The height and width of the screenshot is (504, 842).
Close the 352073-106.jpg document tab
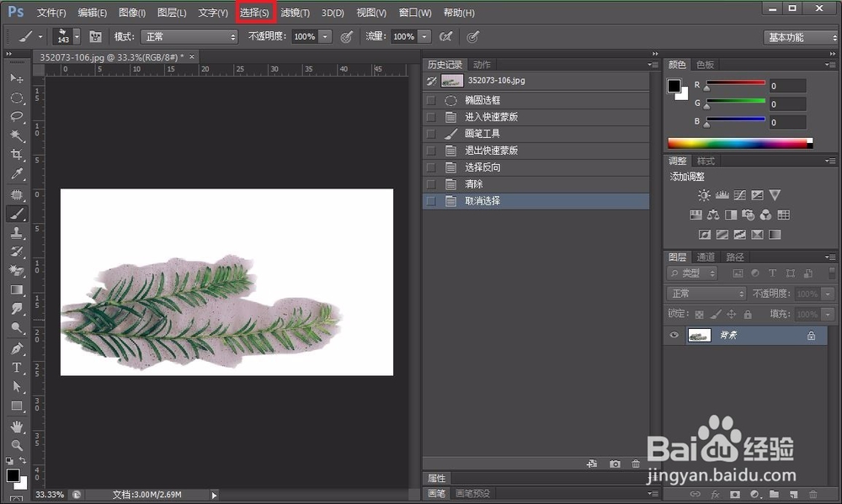coord(192,56)
